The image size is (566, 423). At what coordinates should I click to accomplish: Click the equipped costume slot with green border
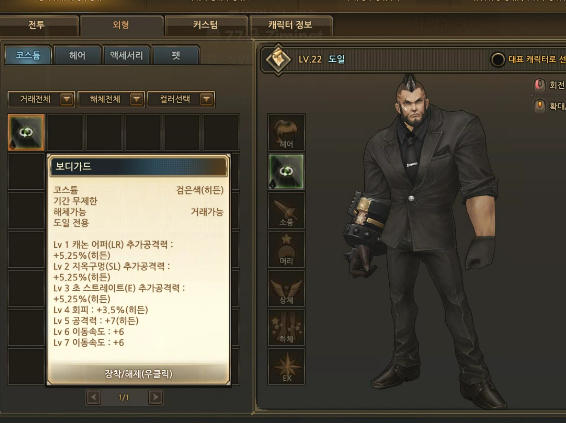tap(286, 171)
